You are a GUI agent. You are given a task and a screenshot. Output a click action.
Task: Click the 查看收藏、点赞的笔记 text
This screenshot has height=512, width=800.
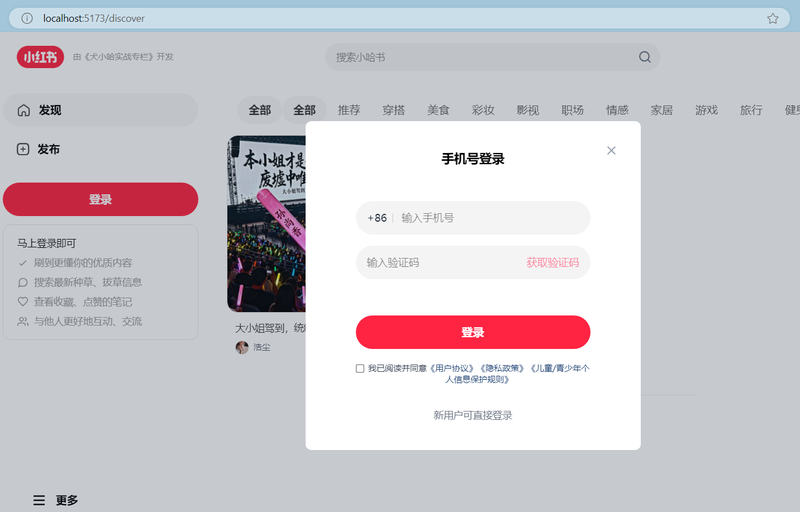tap(83, 302)
